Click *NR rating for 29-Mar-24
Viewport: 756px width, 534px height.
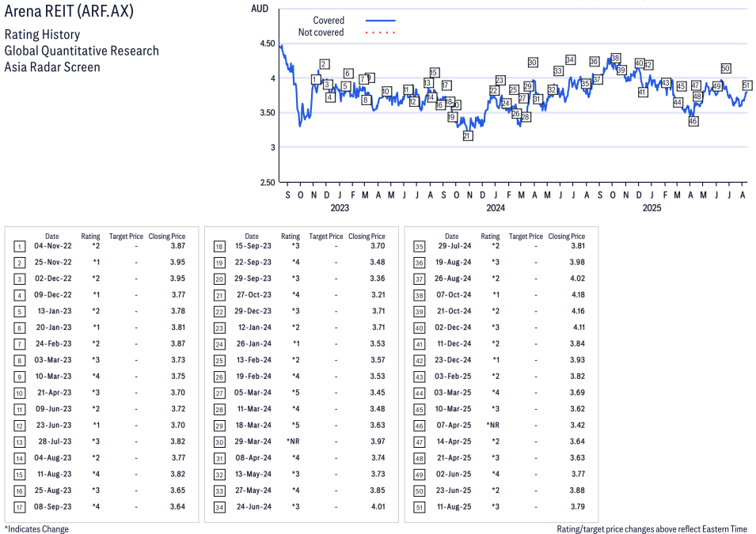coord(293,441)
